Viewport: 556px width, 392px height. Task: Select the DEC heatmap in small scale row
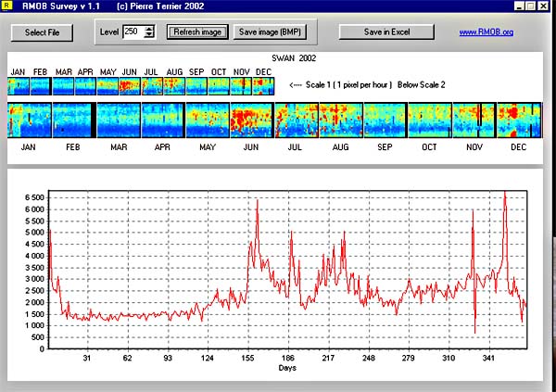pyautogui.click(x=264, y=86)
